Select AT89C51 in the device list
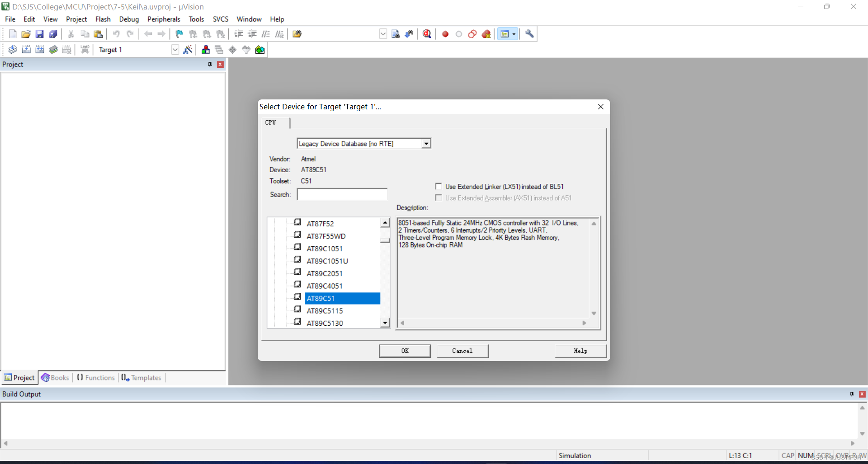Viewport: 868px width, 464px height. pos(343,298)
